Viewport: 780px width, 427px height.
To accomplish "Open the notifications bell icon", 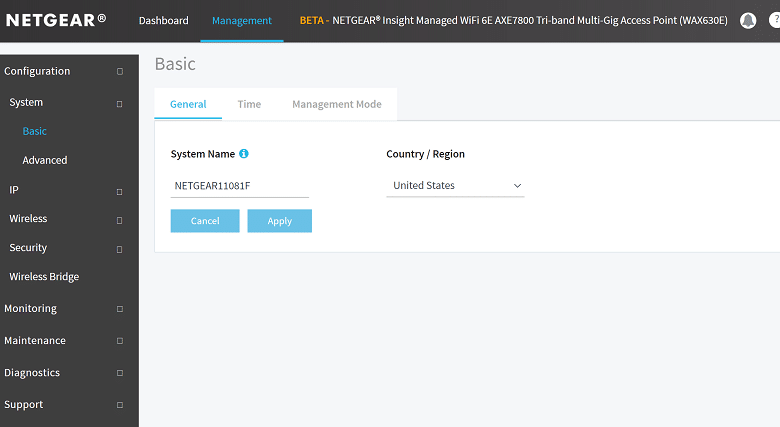I will pyautogui.click(x=748, y=20).
